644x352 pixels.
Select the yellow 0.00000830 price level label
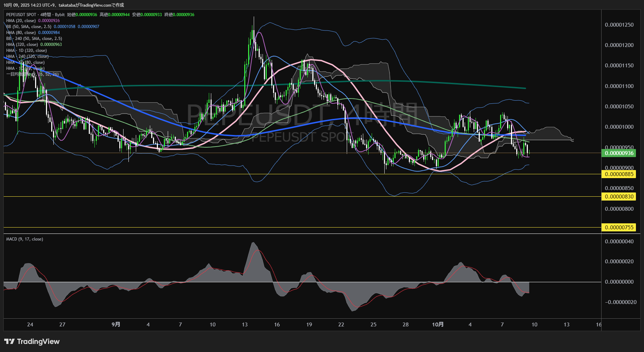619,197
